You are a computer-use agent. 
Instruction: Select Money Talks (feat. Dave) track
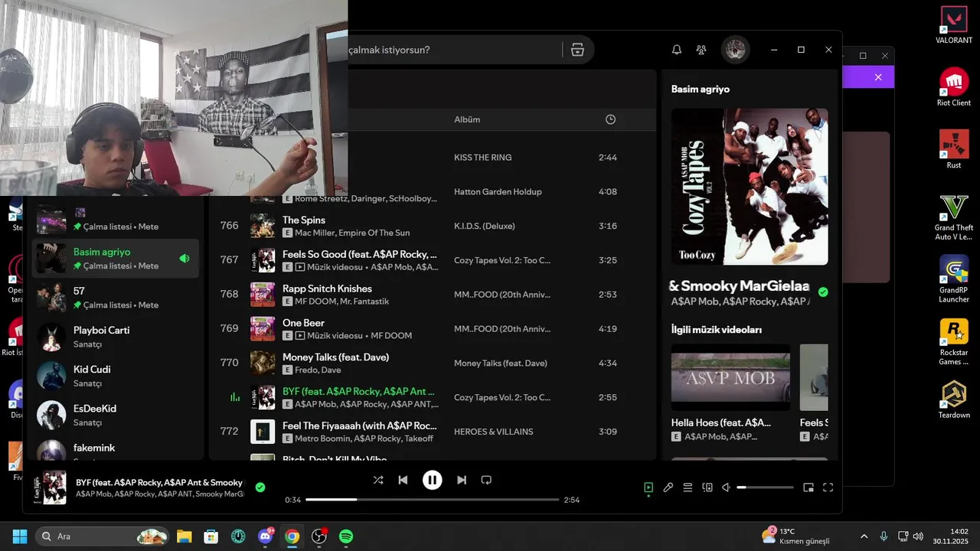[x=433, y=363]
